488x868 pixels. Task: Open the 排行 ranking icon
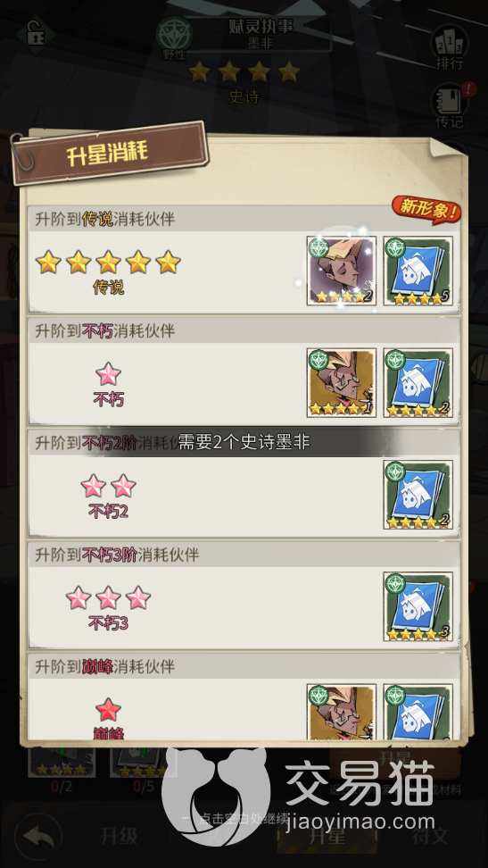[449, 47]
